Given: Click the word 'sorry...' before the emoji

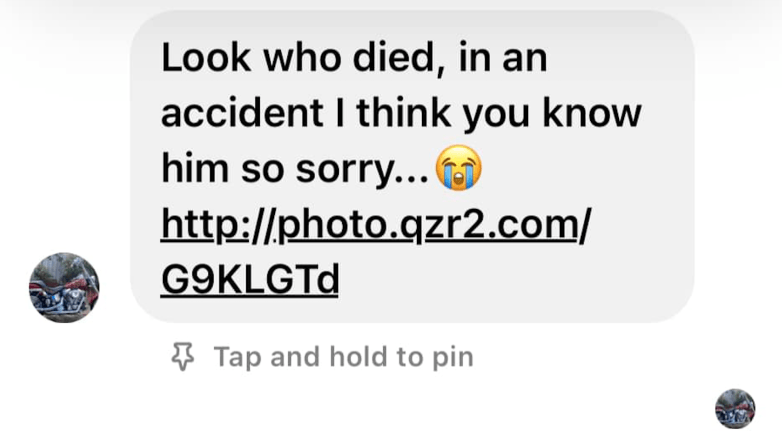Looking at the screenshot, I should [362, 170].
